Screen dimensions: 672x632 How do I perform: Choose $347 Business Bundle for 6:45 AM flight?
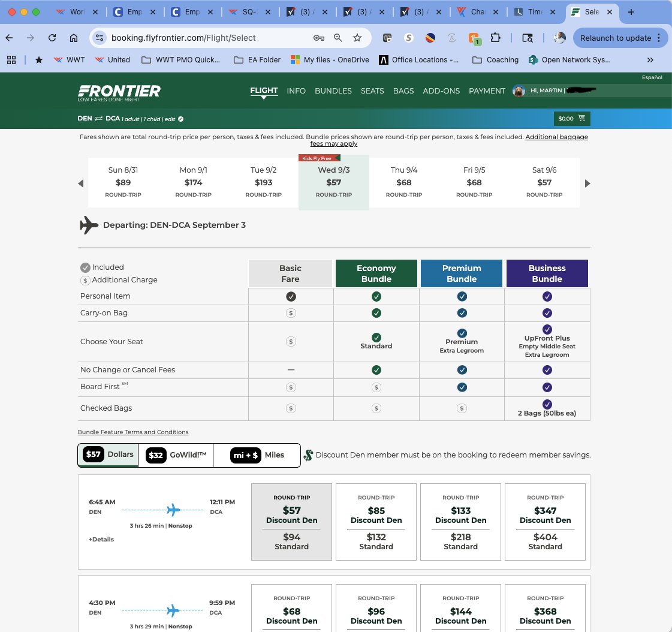545,522
